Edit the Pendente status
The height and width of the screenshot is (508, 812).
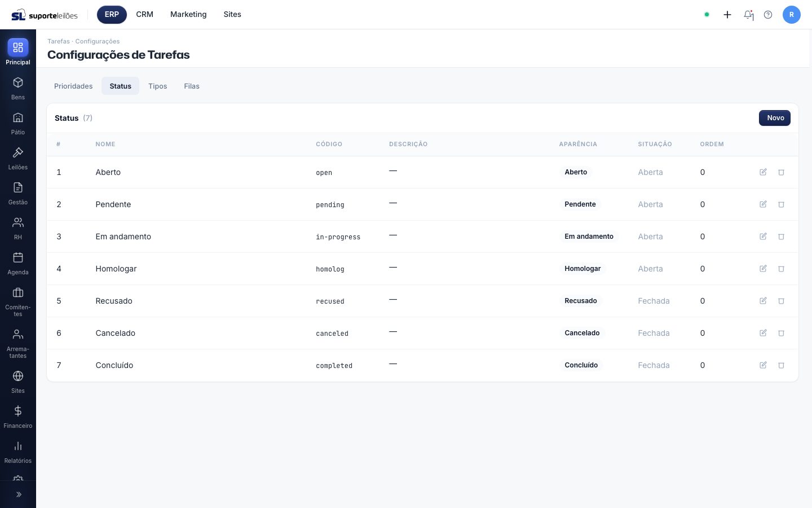(763, 204)
